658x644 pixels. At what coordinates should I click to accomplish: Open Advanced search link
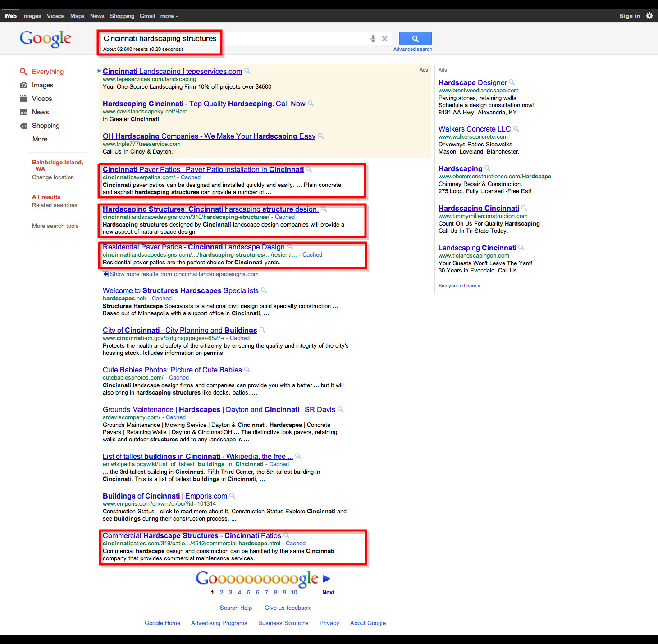click(413, 50)
